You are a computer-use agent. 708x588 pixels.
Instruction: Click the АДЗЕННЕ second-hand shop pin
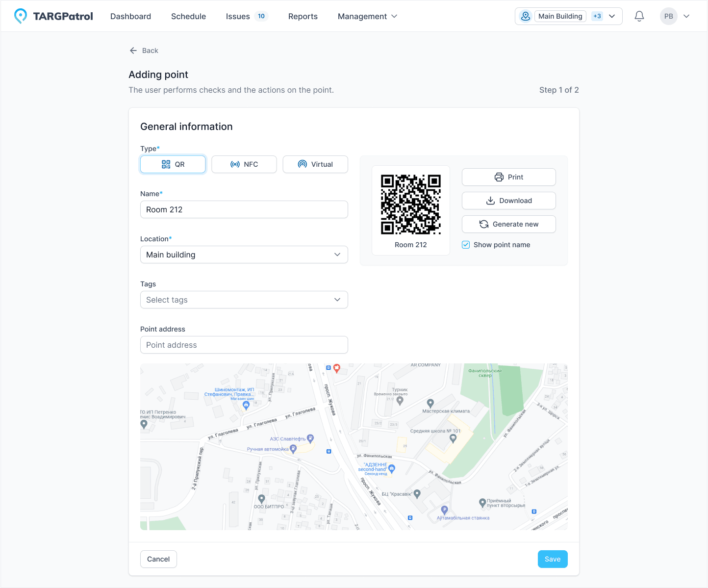392,469
